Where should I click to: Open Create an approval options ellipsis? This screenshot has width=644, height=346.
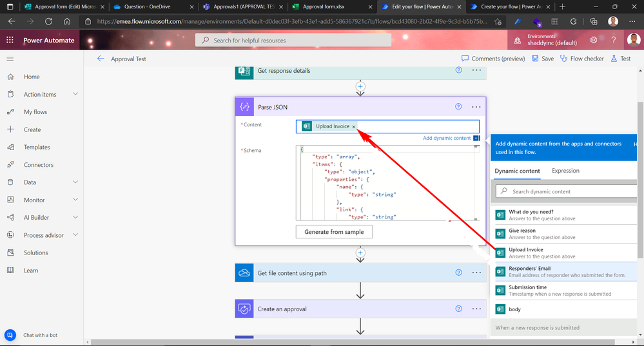coord(476,309)
